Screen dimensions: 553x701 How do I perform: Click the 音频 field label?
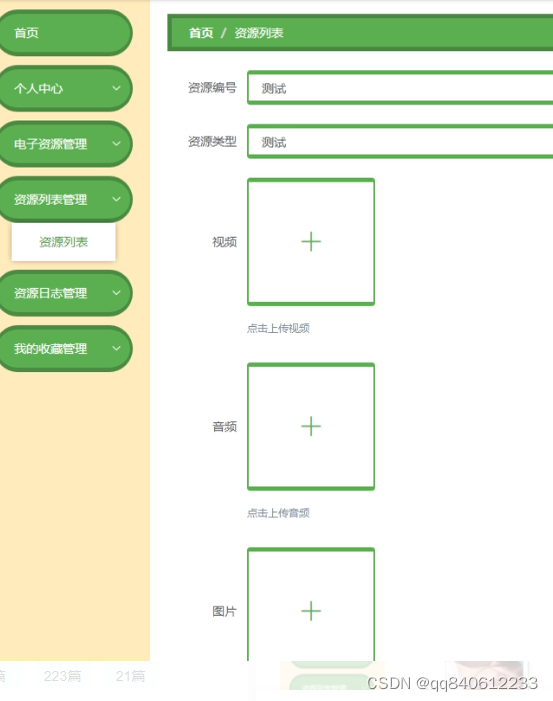pos(224,427)
